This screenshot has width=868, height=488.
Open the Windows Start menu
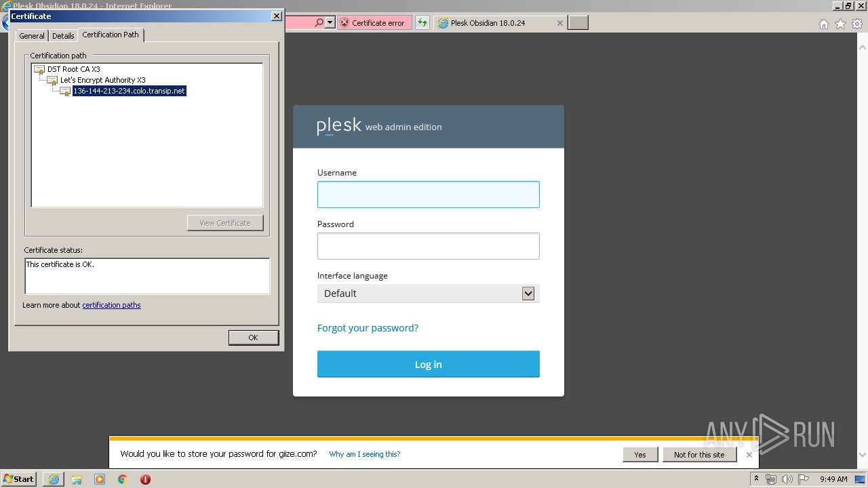19,479
